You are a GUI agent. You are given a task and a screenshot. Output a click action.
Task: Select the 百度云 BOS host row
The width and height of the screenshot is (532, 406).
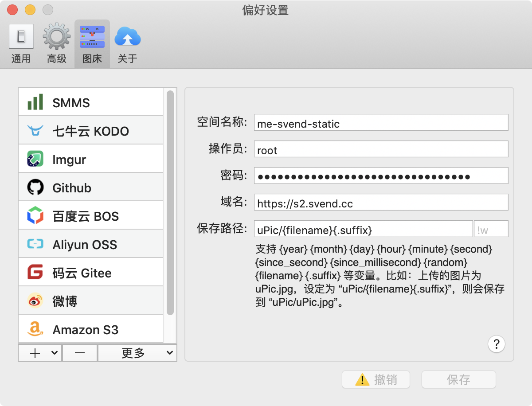[91, 216]
